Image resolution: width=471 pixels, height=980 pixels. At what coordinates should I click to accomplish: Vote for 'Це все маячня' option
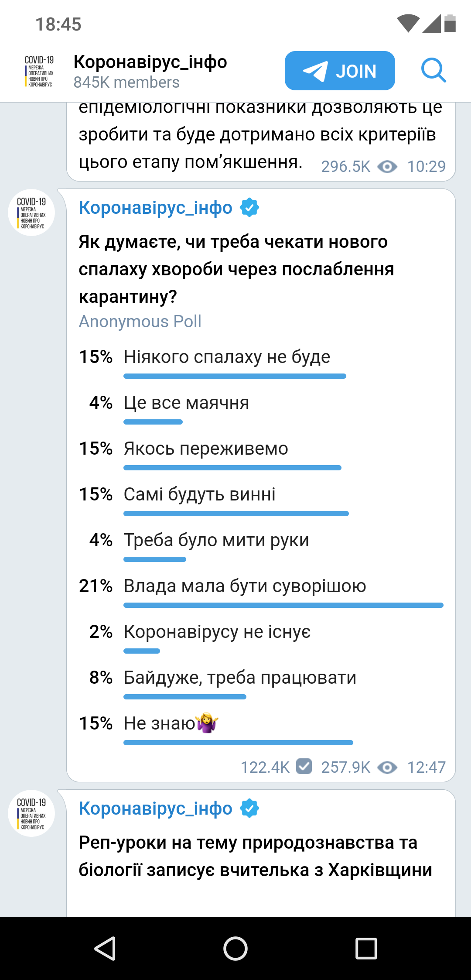pos(186,403)
